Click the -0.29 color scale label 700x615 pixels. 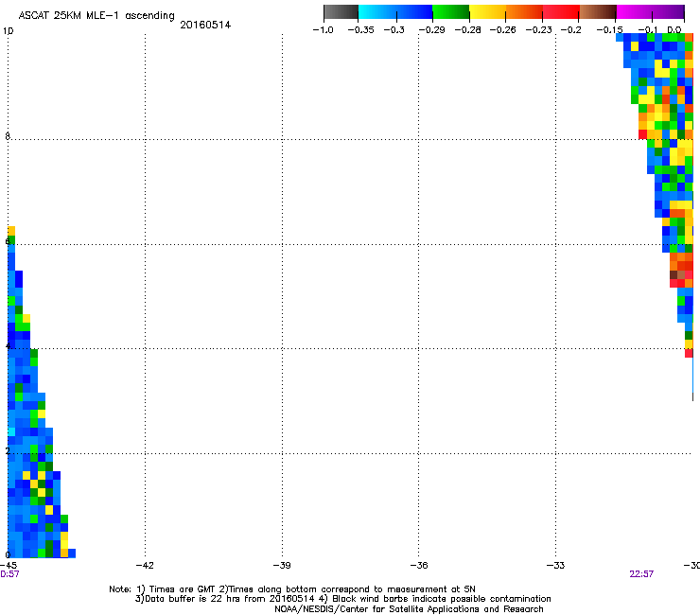(431, 30)
